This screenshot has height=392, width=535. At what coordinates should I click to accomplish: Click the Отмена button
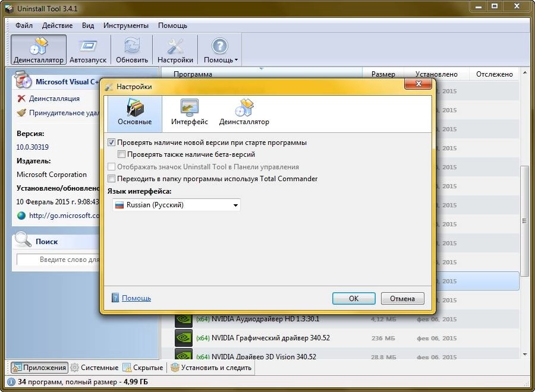[402, 298]
